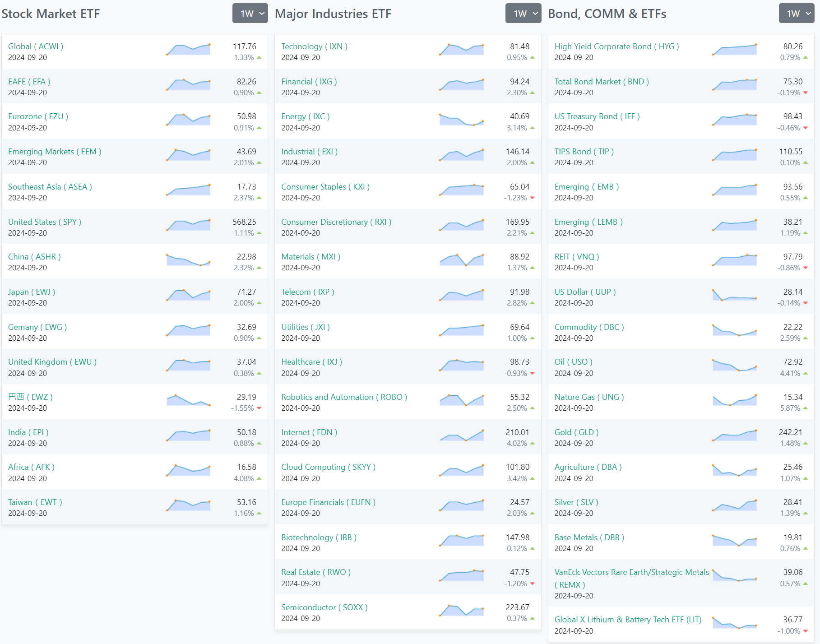Click red down arrow beside LIT -1.00%
Image resolution: width=820 pixels, height=644 pixels.
point(806,631)
